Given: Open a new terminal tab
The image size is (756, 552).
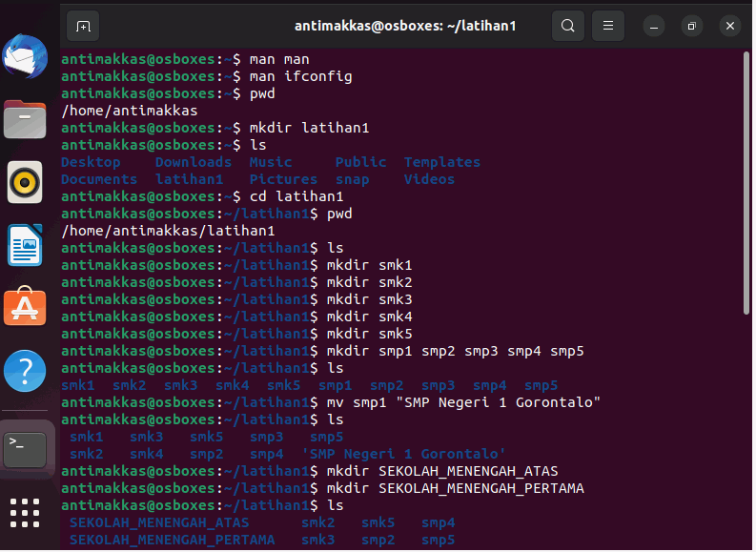Looking at the screenshot, I should click(83, 26).
